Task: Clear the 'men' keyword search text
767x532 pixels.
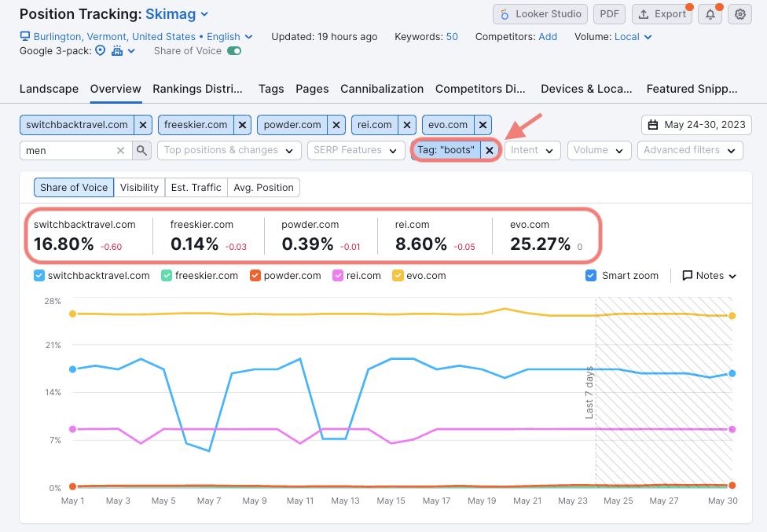Action: pos(120,151)
